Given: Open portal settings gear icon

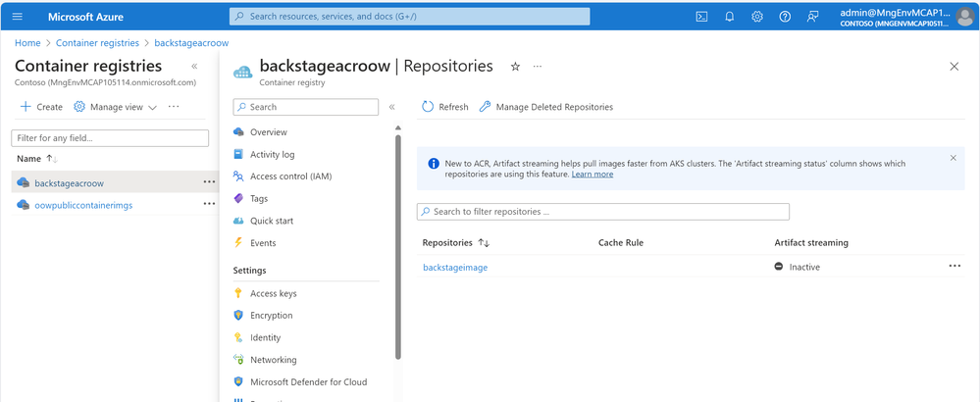Looking at the screenshot, I should click(757, 17).
